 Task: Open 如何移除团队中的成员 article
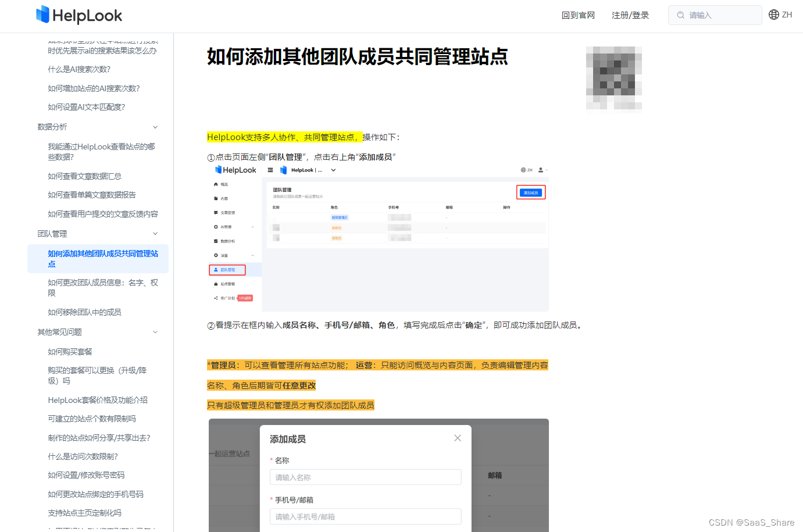84,312
